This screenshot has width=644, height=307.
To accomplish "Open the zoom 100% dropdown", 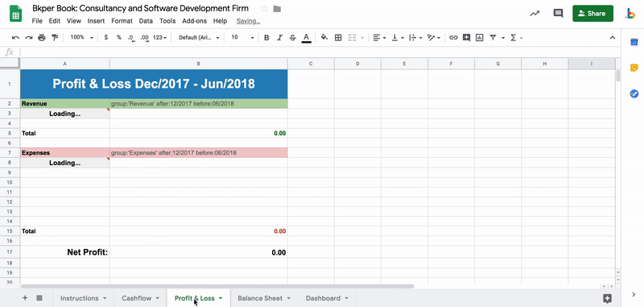I will coord(82,37).
